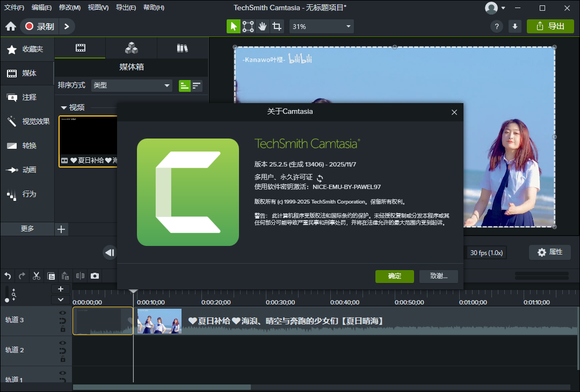Switch to the Camtasia Assets cubes tab
Viewport: 580px width, 392px height.
click(x=132, y=48)
